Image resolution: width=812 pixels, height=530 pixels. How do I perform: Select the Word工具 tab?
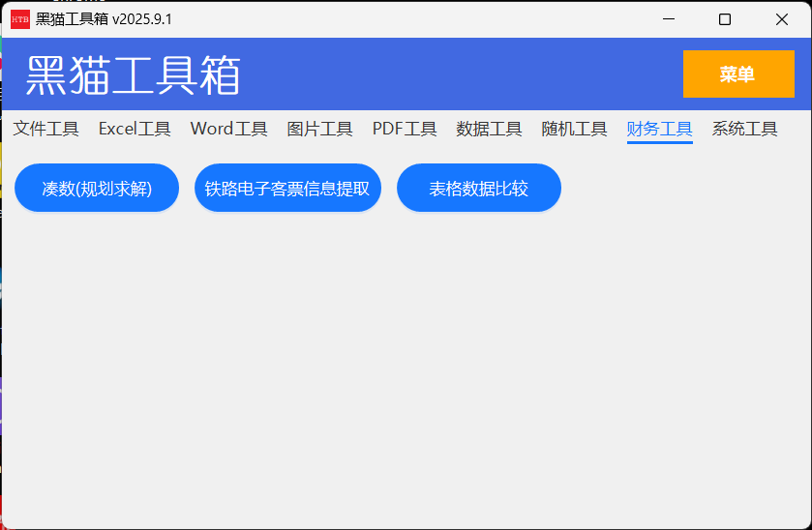coord(228,129)
